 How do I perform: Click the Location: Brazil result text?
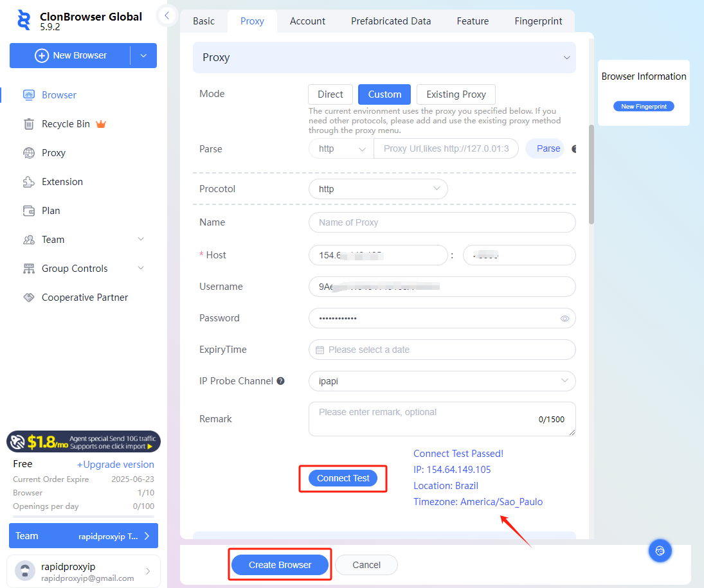446,486
